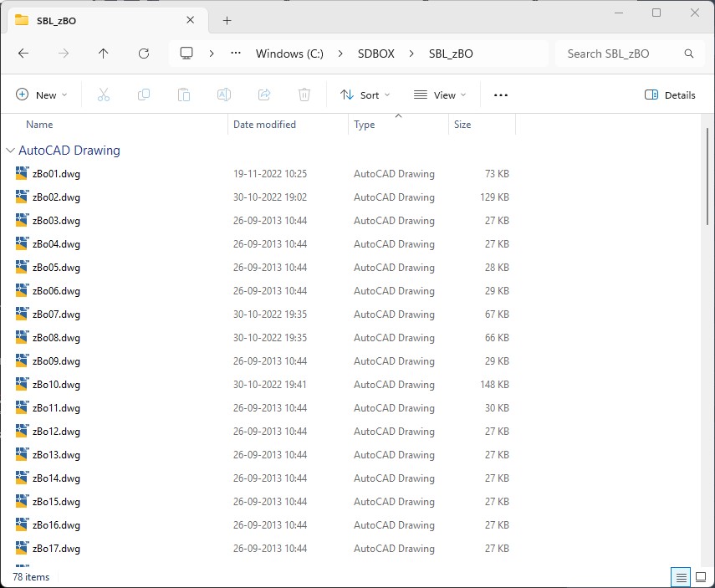Click the Delete trash can icon
Screen dimensions: 715x588
[304, 95]
